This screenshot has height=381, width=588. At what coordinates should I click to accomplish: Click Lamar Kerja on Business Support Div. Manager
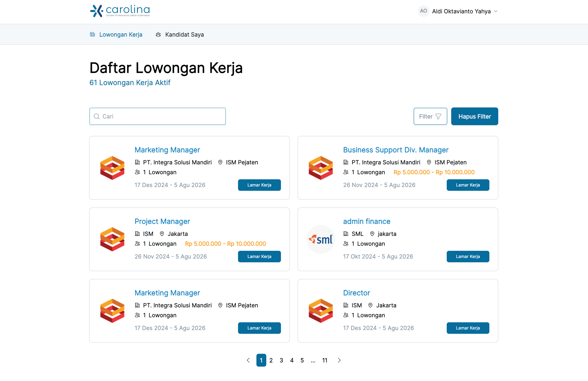coord(468,185)
